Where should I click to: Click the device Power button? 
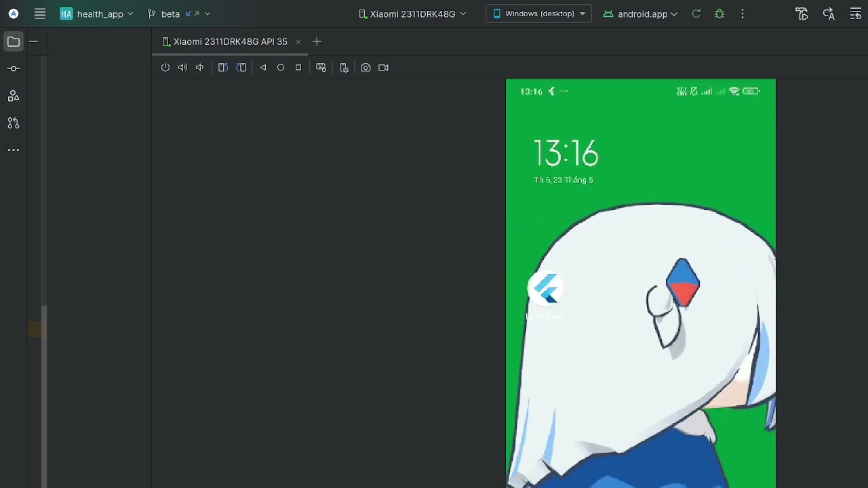165,67
